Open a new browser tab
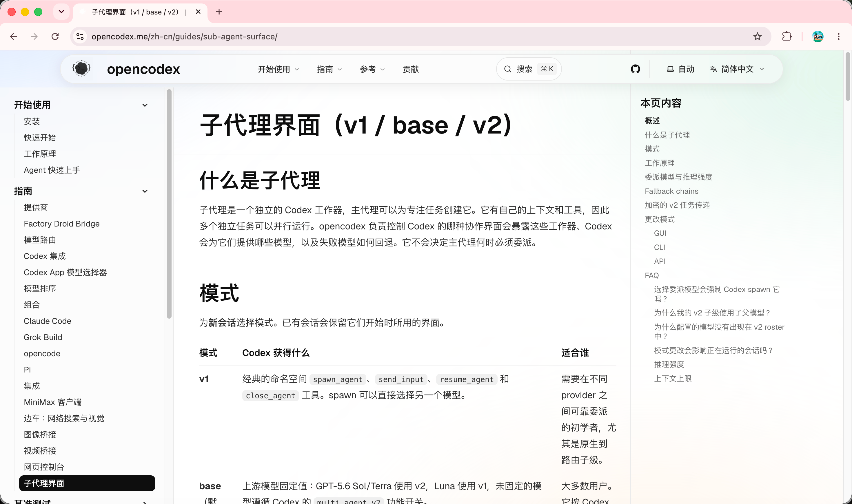Viewport: 852px width, 504px height. point(219,12)
